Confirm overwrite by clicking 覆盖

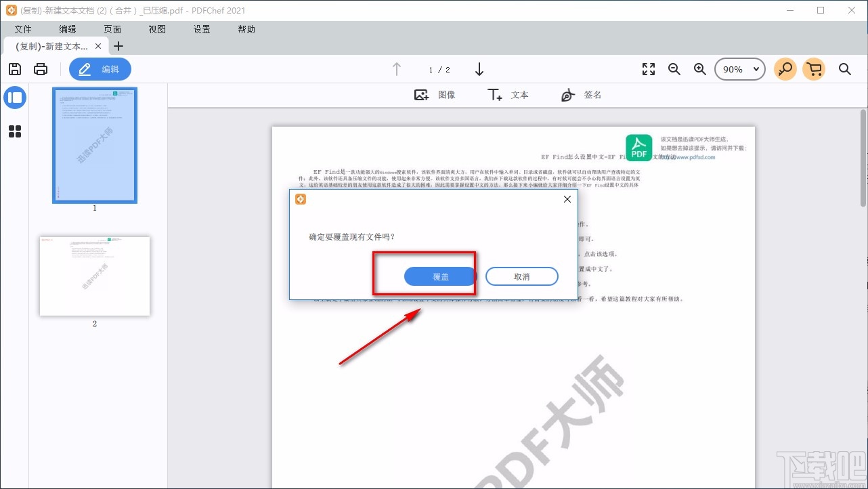(x=439, y=276)
